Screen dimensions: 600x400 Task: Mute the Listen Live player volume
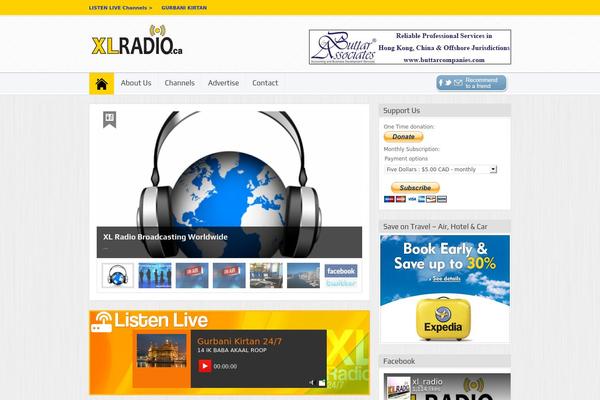(x=311, y=382)
